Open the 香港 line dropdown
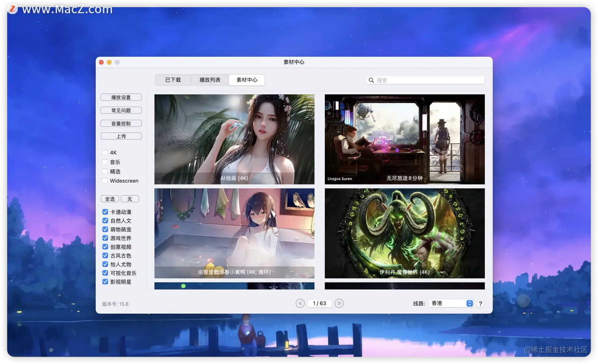The width and height of the screenshot is (598, 364). (x=451, y=303)
